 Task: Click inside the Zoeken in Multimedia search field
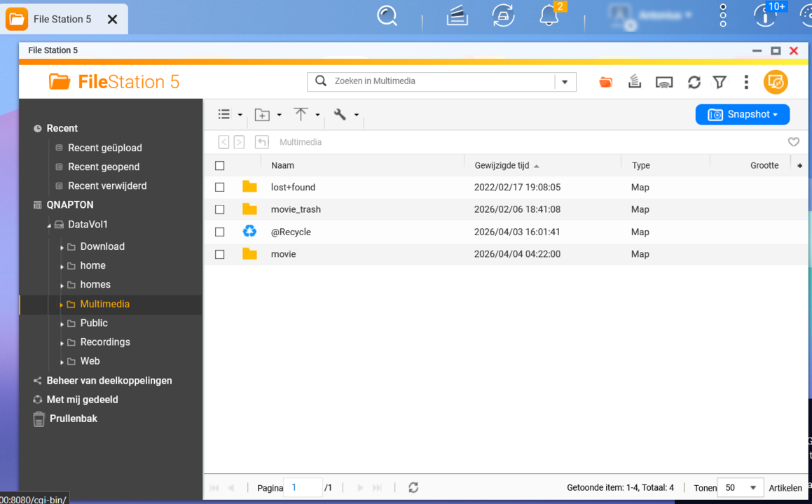[x=434, y=82]
